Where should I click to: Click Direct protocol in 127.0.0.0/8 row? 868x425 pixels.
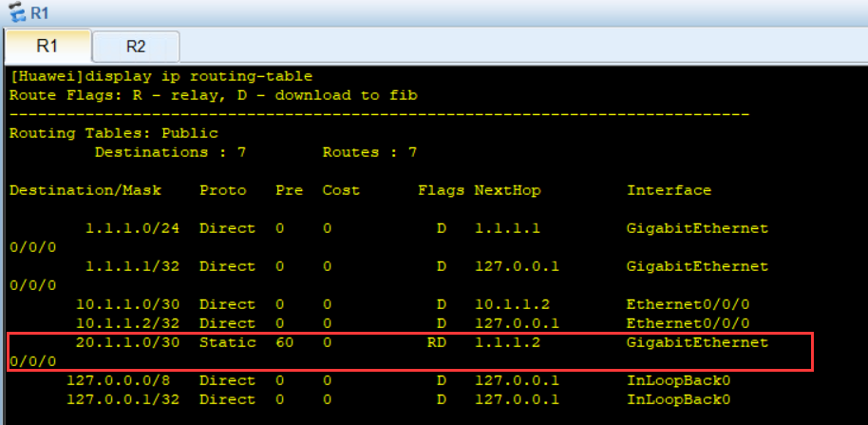(x=228, y=381)
